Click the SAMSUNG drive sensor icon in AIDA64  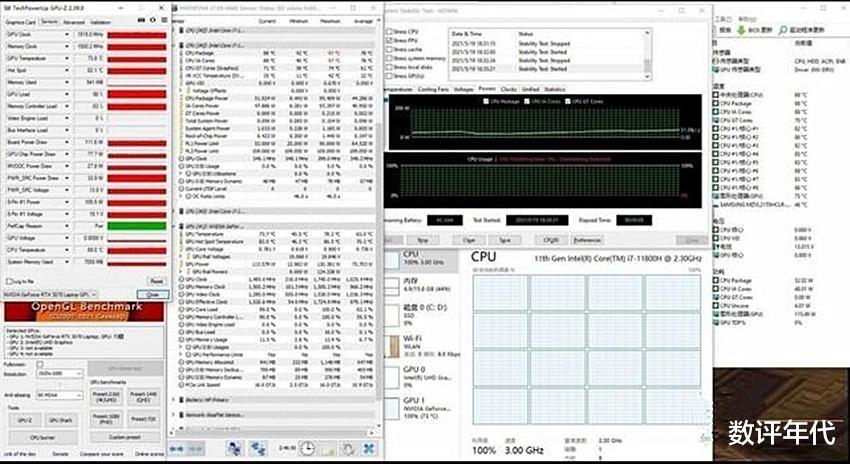717,204
